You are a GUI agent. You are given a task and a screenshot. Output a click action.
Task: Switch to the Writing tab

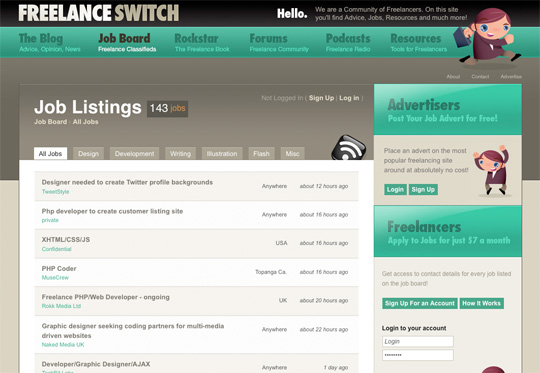[x=180, y=154]
